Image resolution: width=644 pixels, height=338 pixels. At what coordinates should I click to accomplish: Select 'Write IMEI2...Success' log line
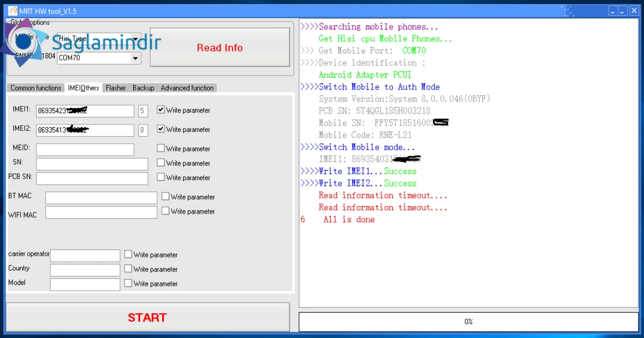pyautogui.click(x=358, y=183)
